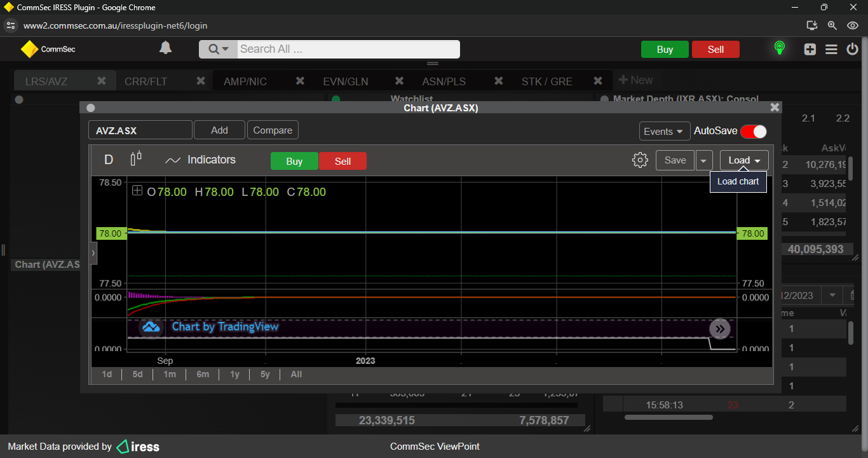Switch to the LRS/AVZ tab
The height and width of the screenshot is (458, 868).
tap(46, 81)
